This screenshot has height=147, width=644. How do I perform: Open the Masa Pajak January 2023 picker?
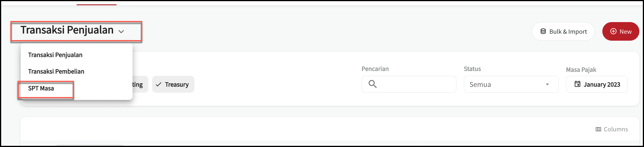[x=597, y=84]
